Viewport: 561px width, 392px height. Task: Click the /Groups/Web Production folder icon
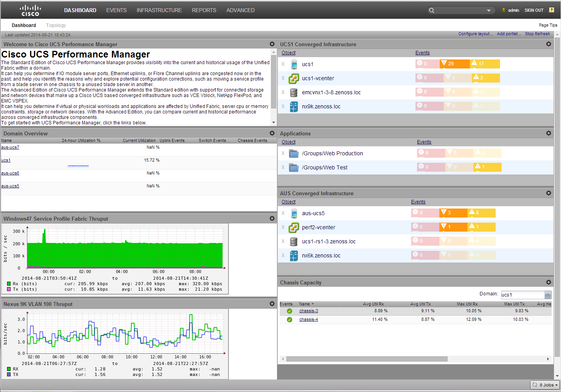coord(294,153)
